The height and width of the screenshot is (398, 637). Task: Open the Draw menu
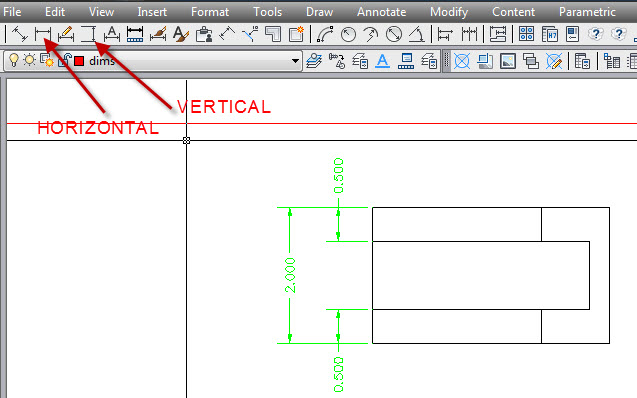tap(319, 12)
